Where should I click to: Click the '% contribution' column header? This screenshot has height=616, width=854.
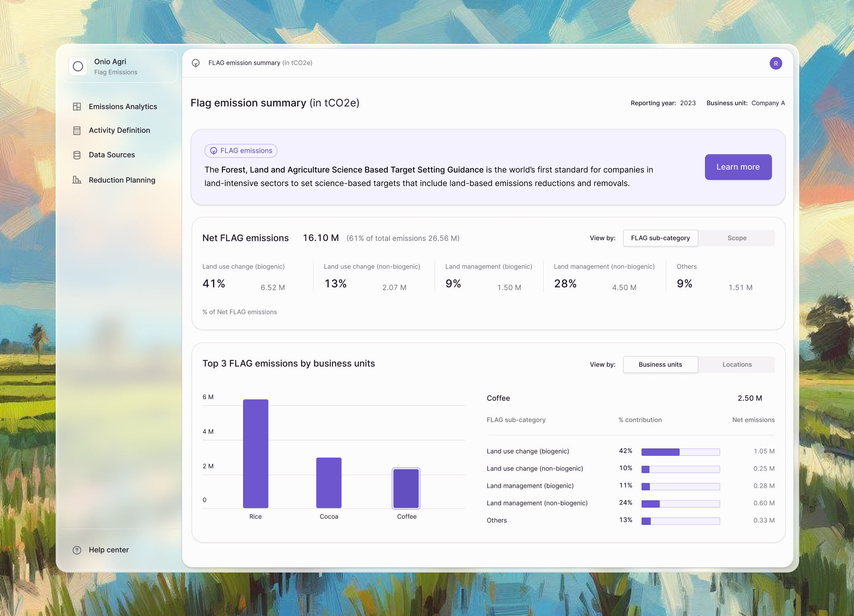click(x=640, y=420)
